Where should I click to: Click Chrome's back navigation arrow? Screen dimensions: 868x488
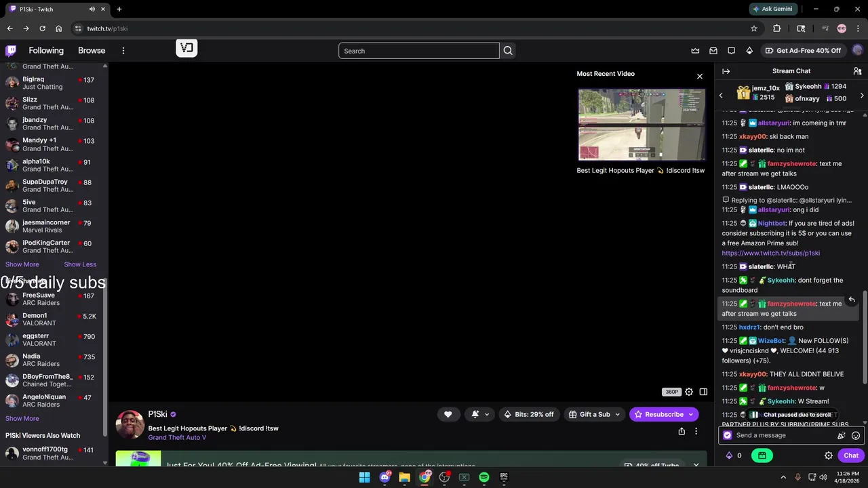[9, 28]
